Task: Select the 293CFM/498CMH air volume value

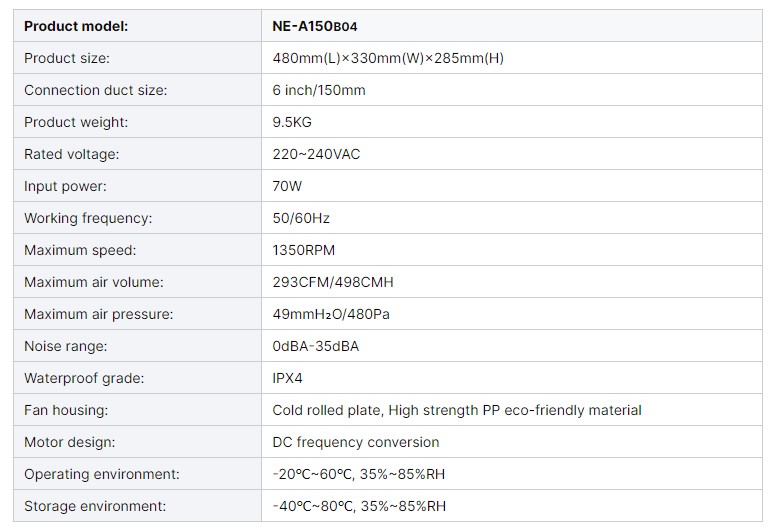Action: (x=333, y=282)
